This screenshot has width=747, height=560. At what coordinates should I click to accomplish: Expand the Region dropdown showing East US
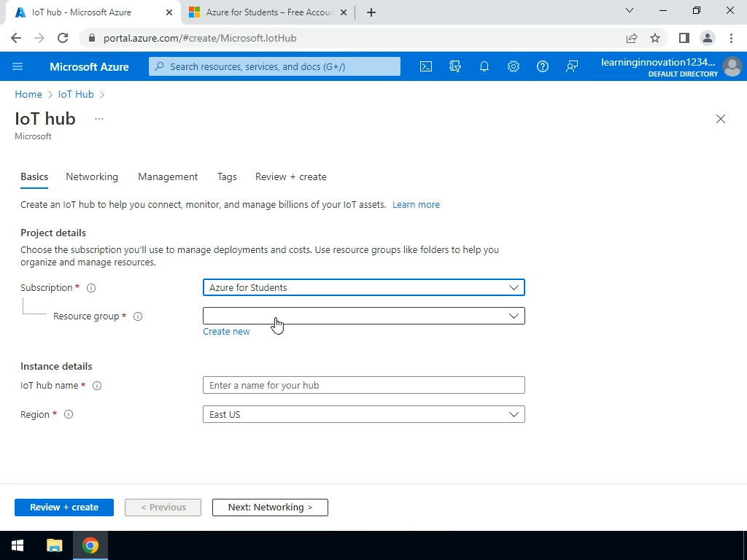tap(364, 414)
